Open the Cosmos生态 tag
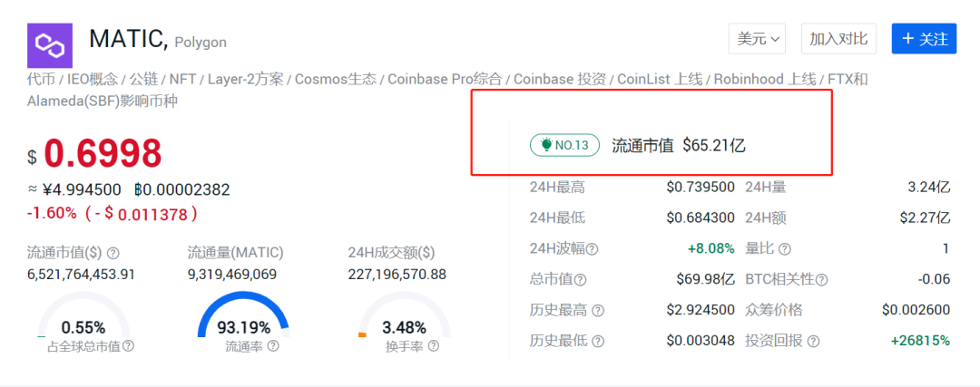The height and width of the screenshot is (387, 980). [x=336, y=79]
